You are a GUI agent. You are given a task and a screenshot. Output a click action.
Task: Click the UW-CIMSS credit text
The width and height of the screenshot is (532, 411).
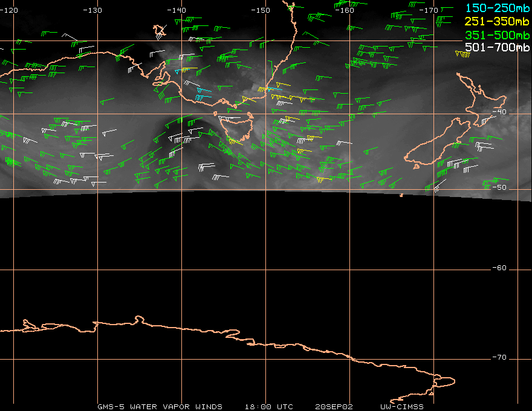coord(401,407)
